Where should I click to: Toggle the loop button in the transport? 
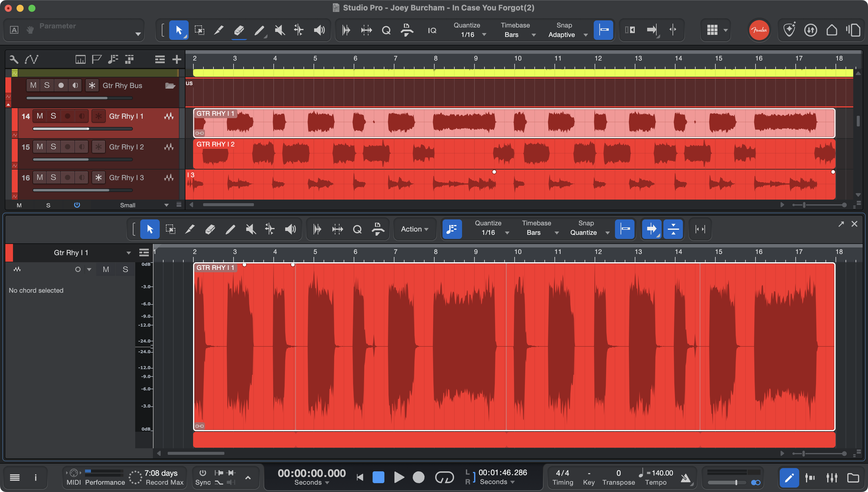(x=444, y=478)
